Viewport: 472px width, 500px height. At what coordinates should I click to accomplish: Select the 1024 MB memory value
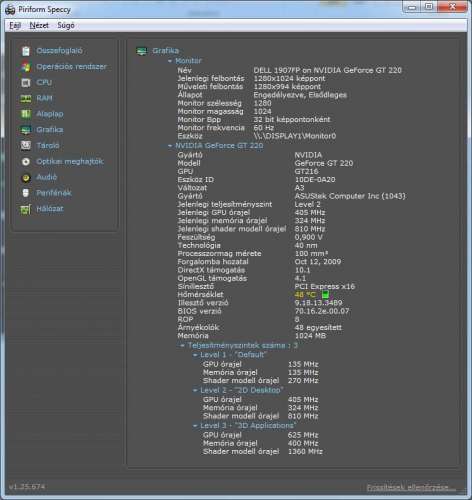coord(310,336)
